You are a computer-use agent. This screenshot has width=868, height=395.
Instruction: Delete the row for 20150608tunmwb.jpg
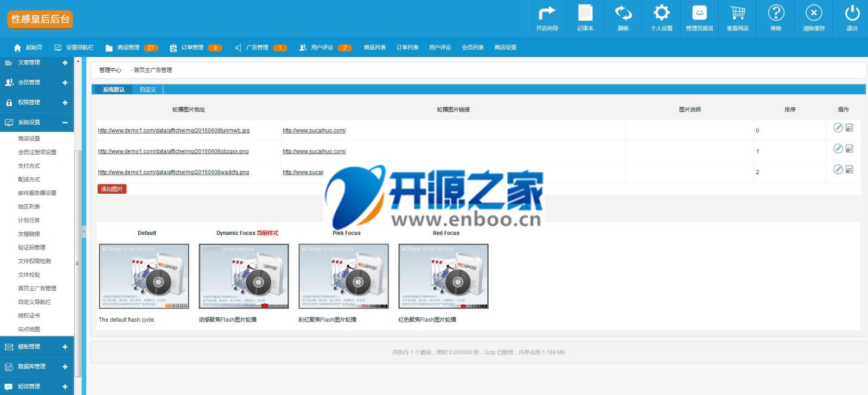[x=850, y=128]
